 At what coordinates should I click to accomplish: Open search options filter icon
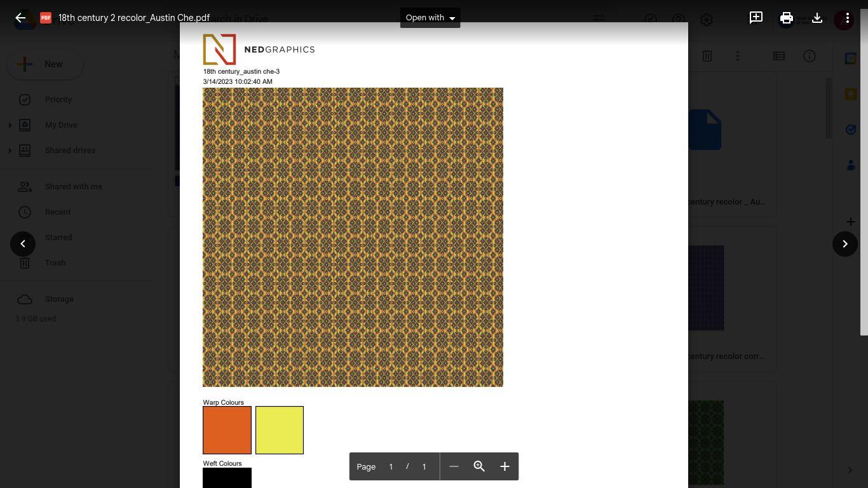(599, 20)
